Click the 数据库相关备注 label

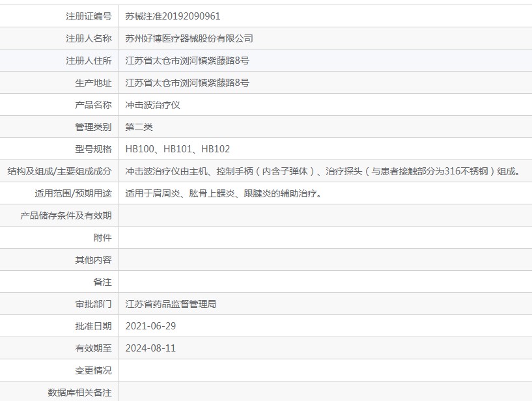coord(79,393)
